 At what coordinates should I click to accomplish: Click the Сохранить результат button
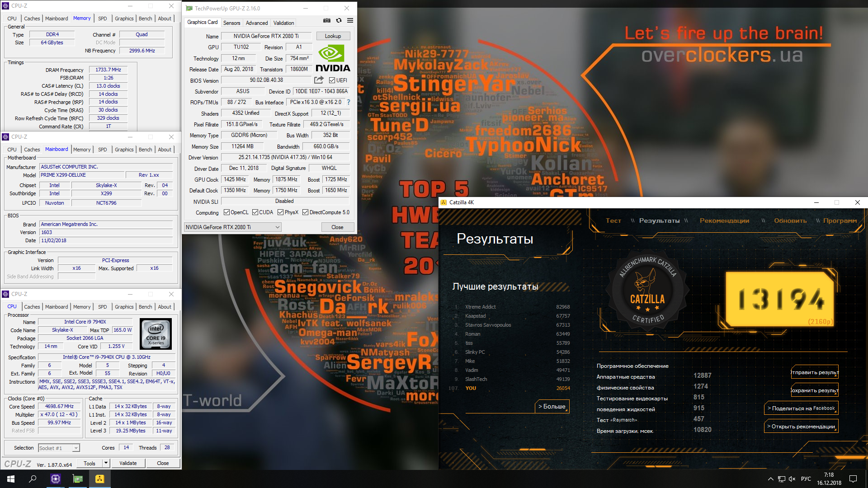pos(815,390)
